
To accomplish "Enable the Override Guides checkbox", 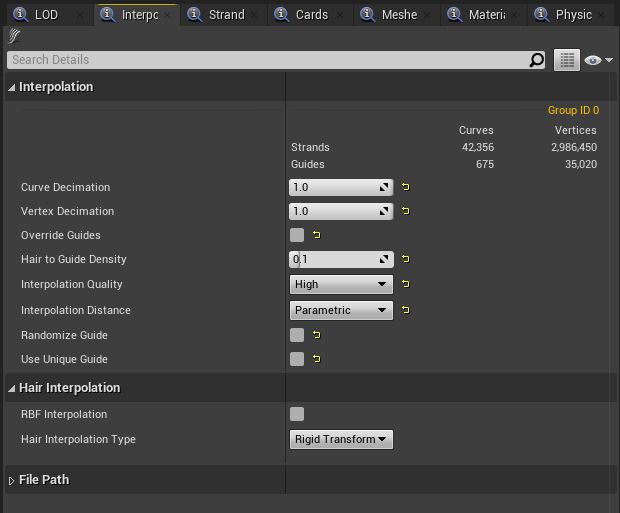I will tap(297, 235).
